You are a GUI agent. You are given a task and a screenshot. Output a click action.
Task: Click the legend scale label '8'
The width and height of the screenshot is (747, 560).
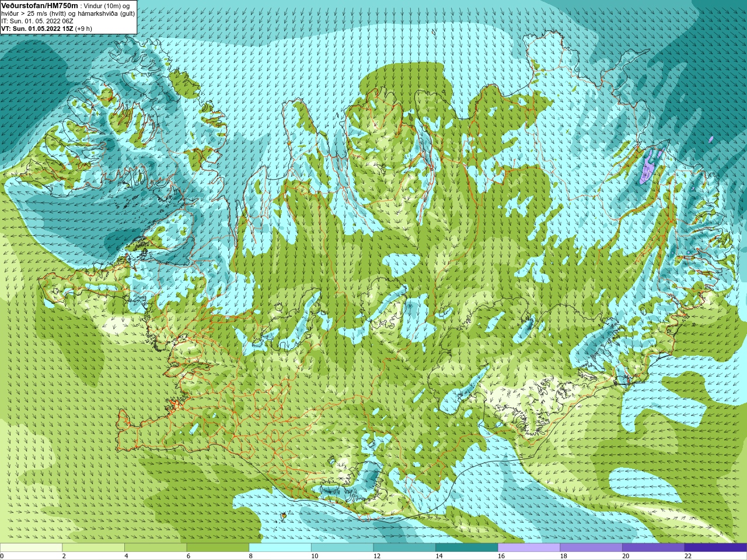pyautogui.click(x=250, y=556)
